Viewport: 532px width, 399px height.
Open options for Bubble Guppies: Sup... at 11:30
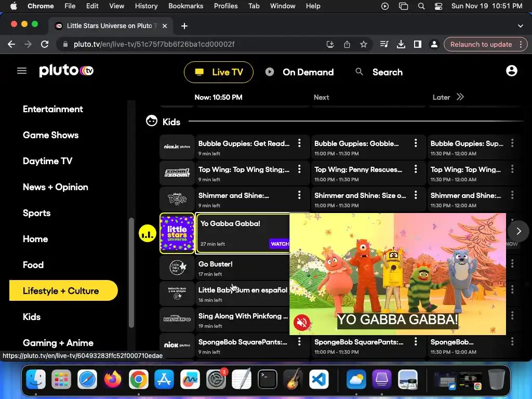pyautogui.click(x=512, y=143)
